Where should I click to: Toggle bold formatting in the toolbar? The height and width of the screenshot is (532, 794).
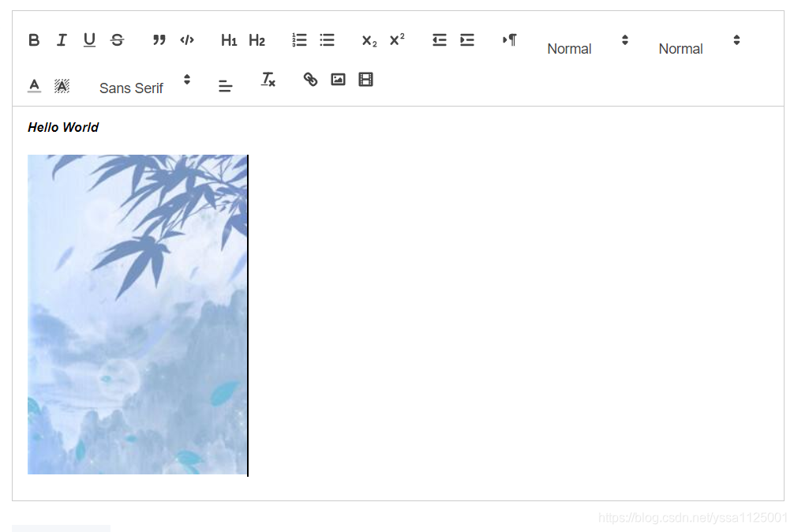[x=34, y=39]
